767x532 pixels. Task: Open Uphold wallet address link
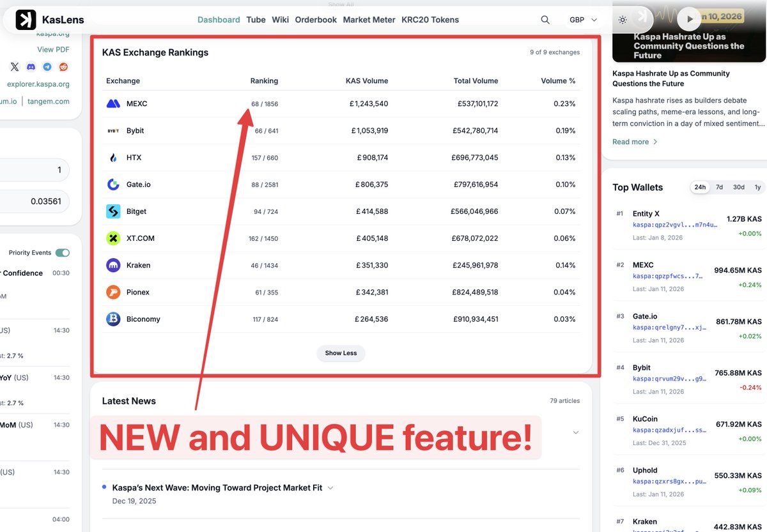coord(669,482)
